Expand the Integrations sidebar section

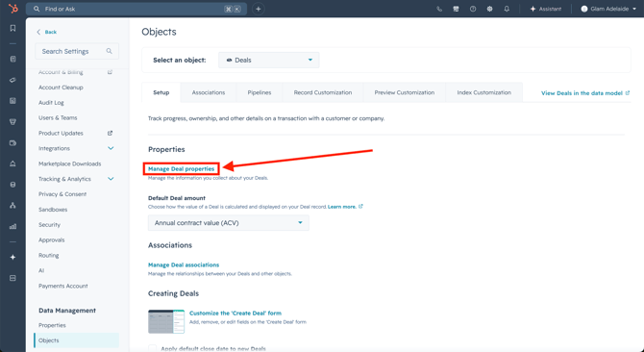pyautogui.click(x=111, y=148)
